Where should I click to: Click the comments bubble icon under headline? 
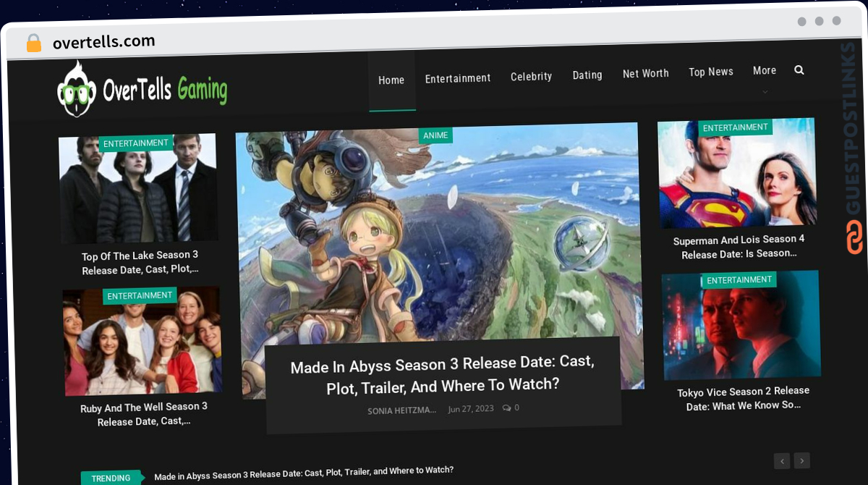point(506,408)
